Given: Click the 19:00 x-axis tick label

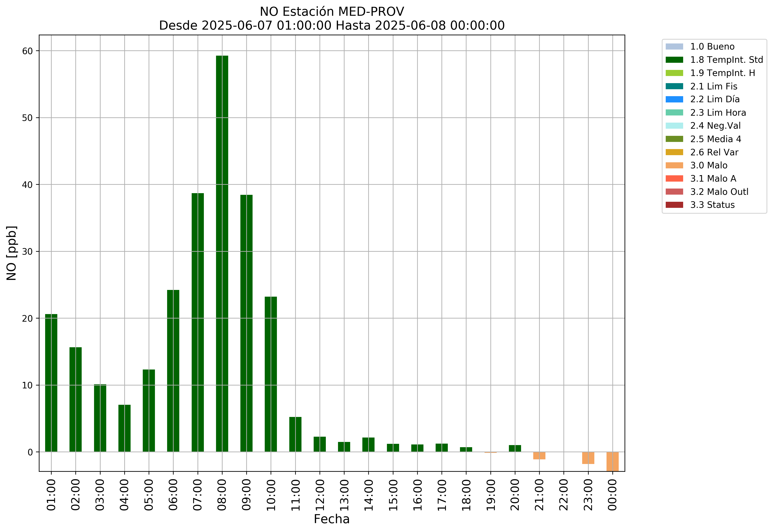Looking at the screenshot, I should 490,495.
